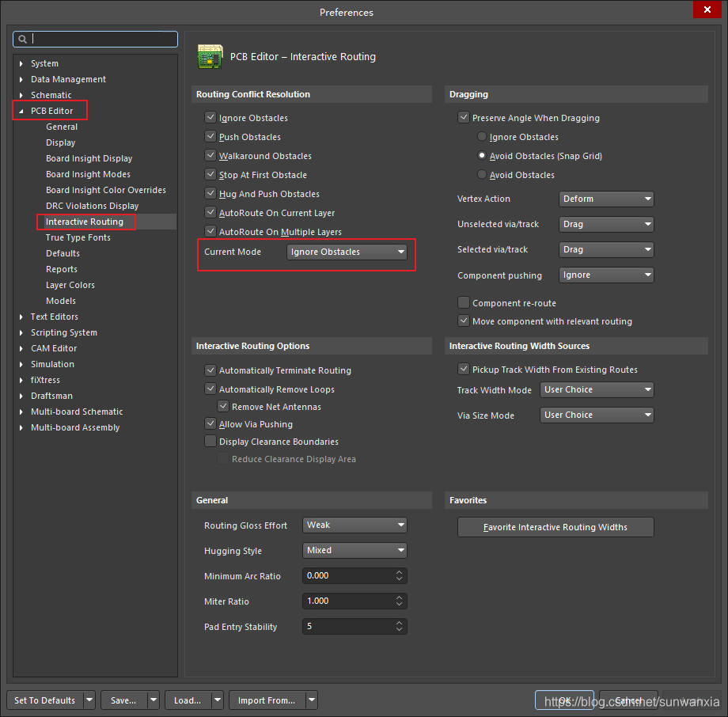
Task: Click the preferences search field
Action: tap(95, 40)
